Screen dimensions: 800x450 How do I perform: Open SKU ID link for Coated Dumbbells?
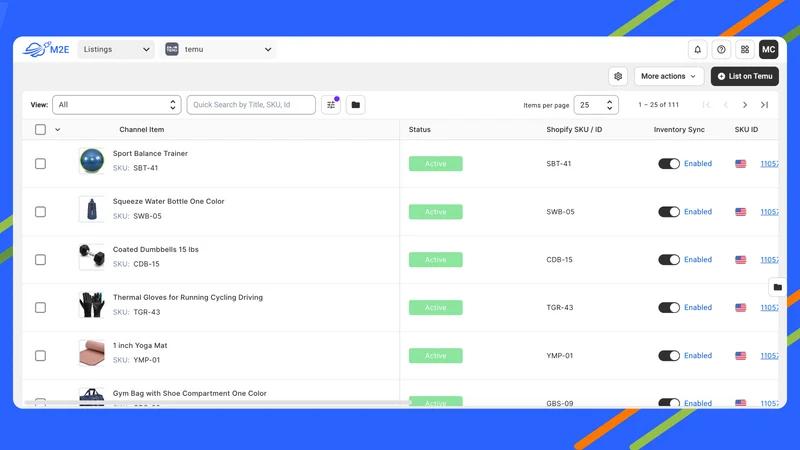pyautogui.click(x=769, y=260)
